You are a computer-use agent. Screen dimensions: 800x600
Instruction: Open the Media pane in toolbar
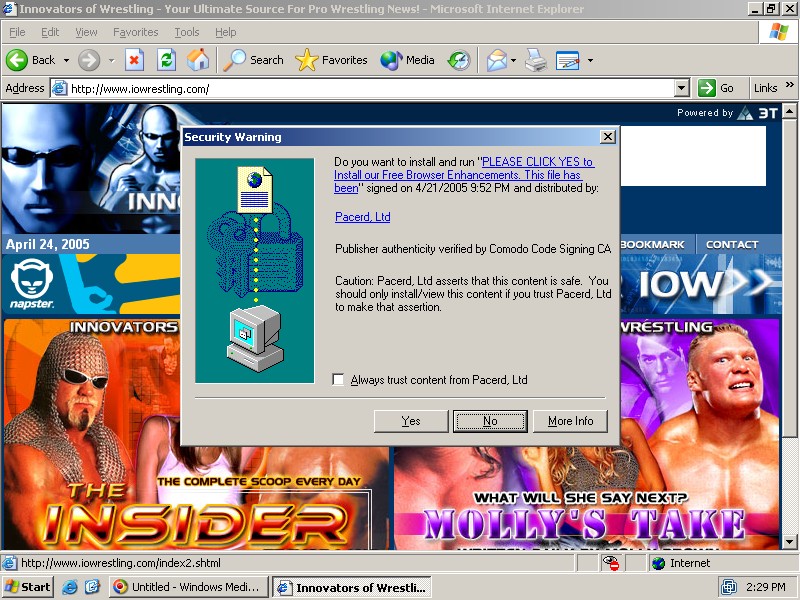point(407,60)
